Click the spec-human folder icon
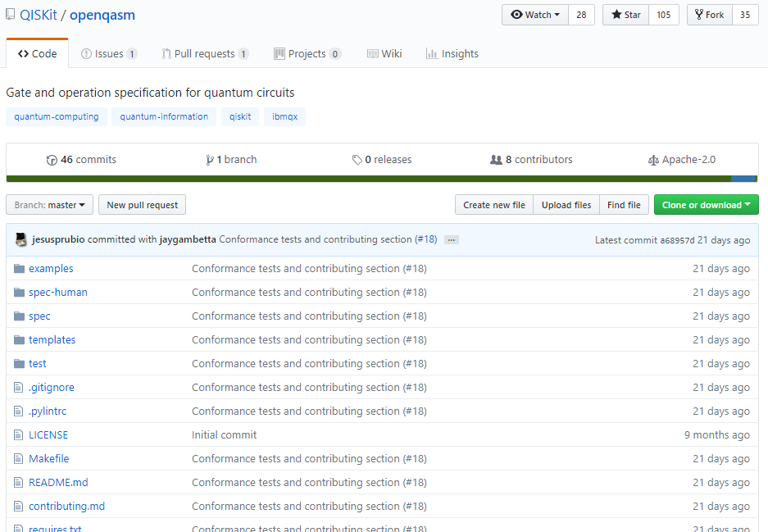Screen dimensions: 768x532 pos(19,293)
